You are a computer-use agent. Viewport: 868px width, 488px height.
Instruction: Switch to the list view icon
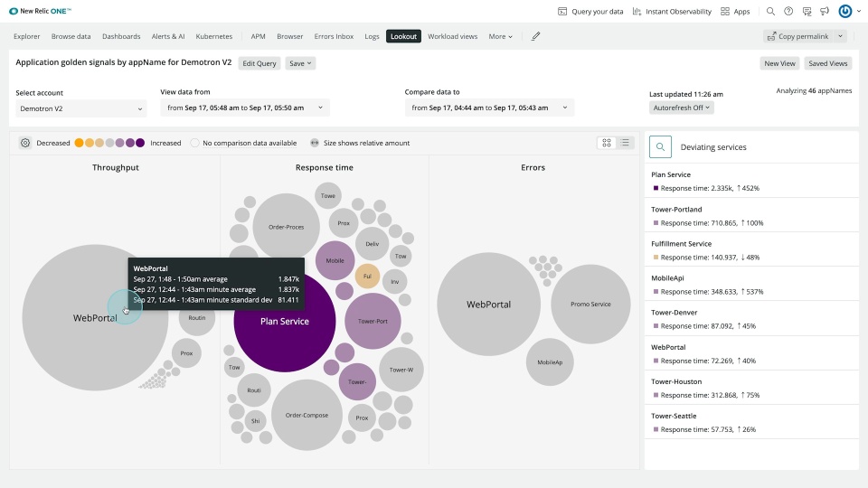625,143
